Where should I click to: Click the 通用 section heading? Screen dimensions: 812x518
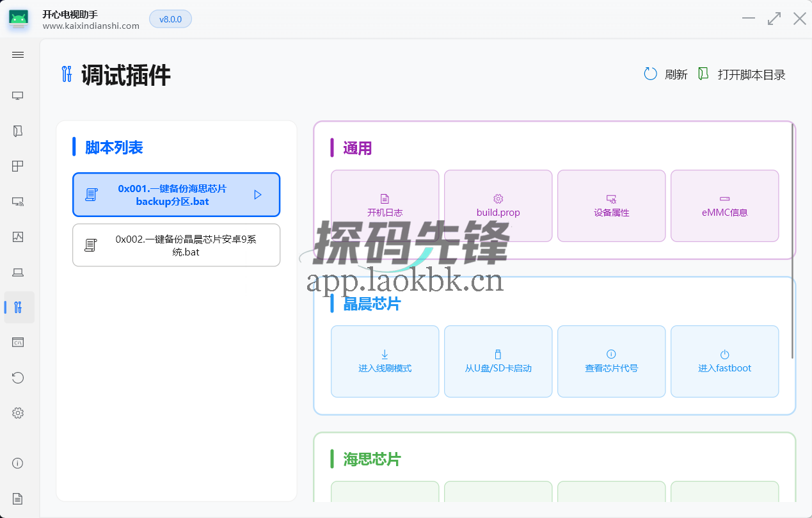(x=357, y=149)
